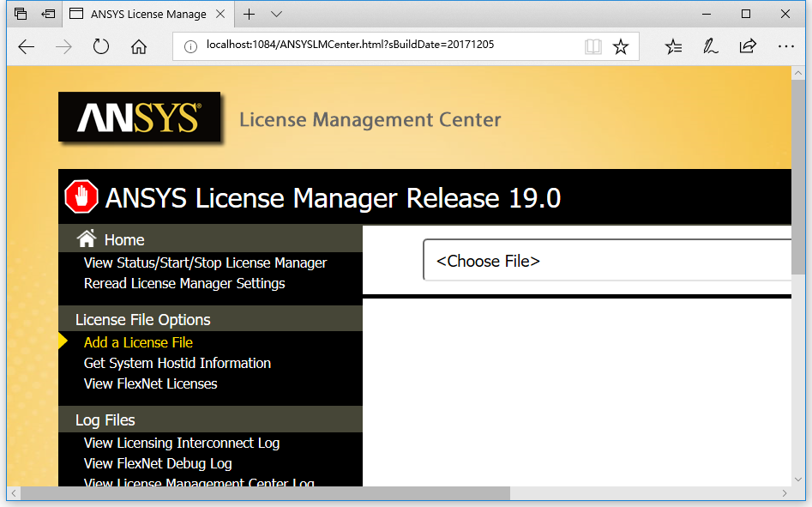
Task: Show tabs you've set aside
Action: (21, 14)
